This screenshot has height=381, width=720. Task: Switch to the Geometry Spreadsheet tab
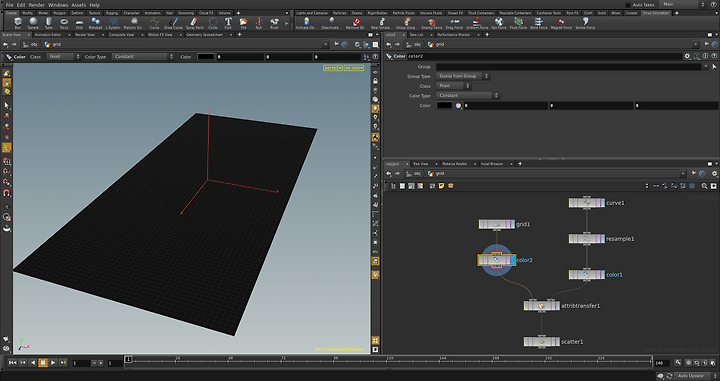(x=205, y=34)
